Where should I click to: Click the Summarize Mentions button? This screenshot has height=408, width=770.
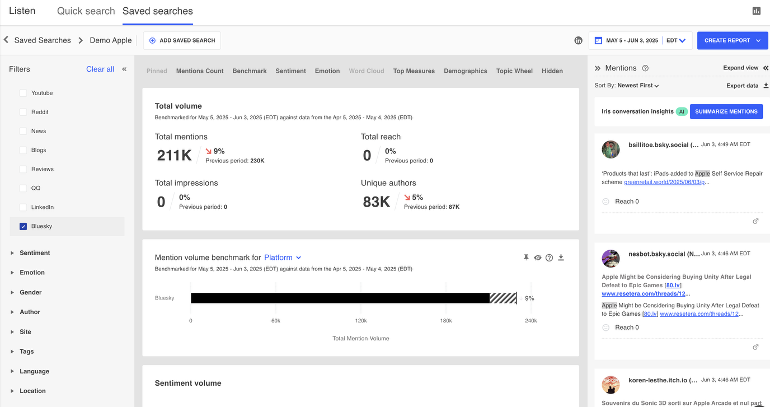click(726, 111)
